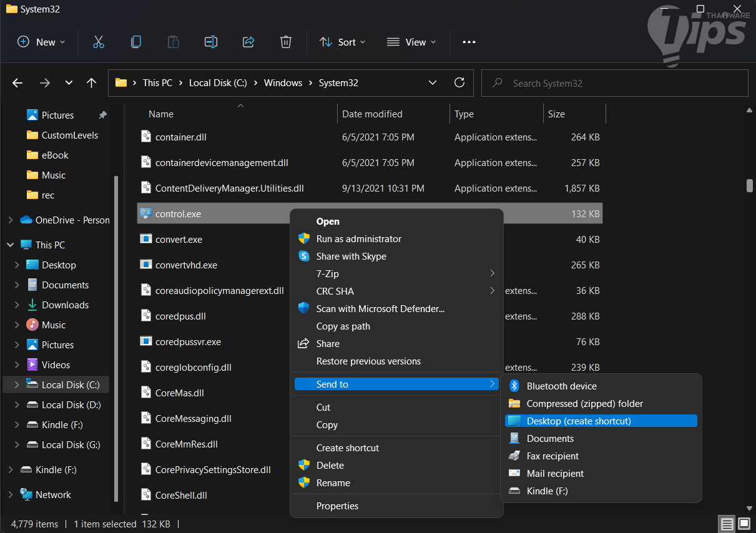Click the Copy icon in toolbar
Screen dimensions: 756x533
(x=135, y=42)
